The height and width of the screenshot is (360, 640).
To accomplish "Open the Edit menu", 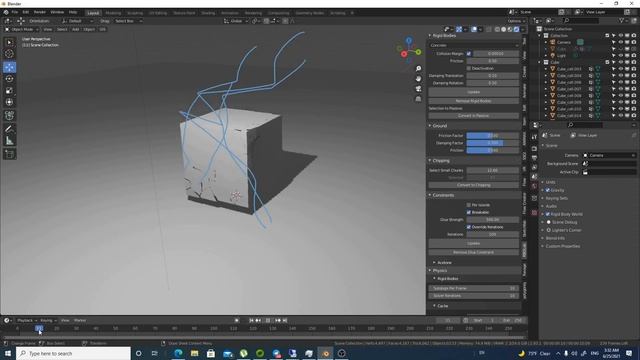I will 26,12.
